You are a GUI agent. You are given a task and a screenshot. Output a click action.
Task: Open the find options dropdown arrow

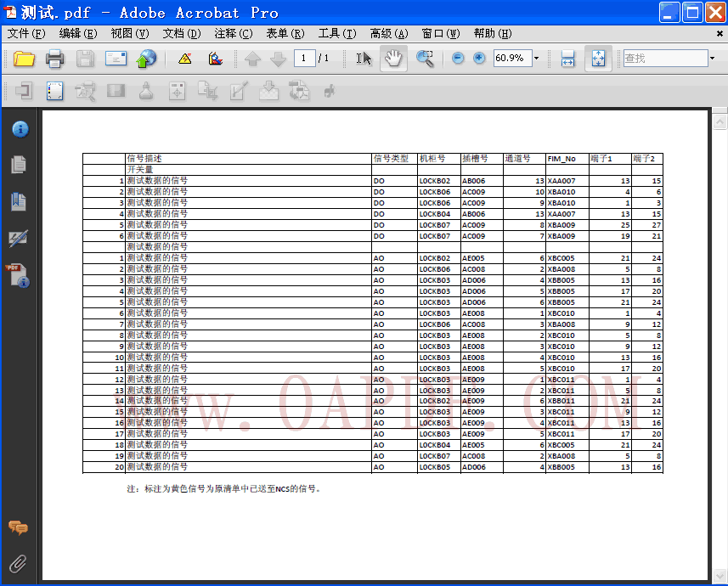[712, 58]
